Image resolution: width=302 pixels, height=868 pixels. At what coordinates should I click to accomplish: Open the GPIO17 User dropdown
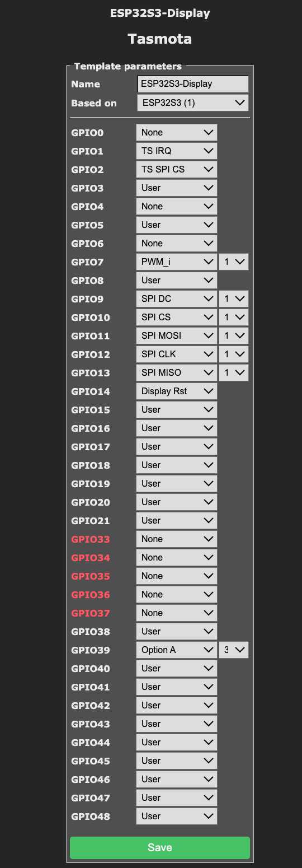(x=177, y=447)
